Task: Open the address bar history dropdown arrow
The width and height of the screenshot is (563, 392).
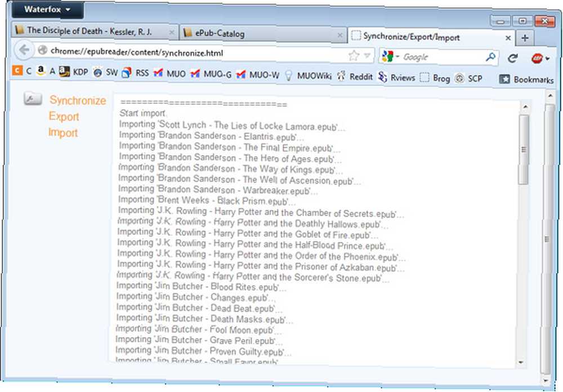Action: tap(367, 56)
